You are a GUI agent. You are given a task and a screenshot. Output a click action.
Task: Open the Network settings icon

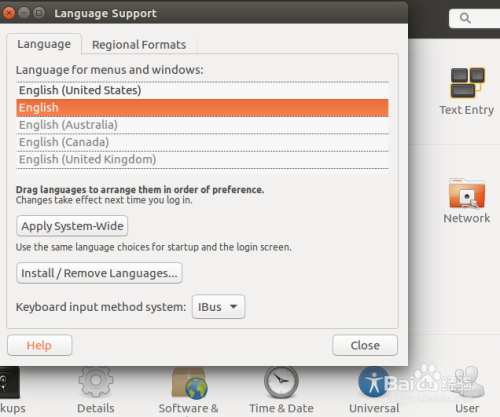[x=467, y=193]
